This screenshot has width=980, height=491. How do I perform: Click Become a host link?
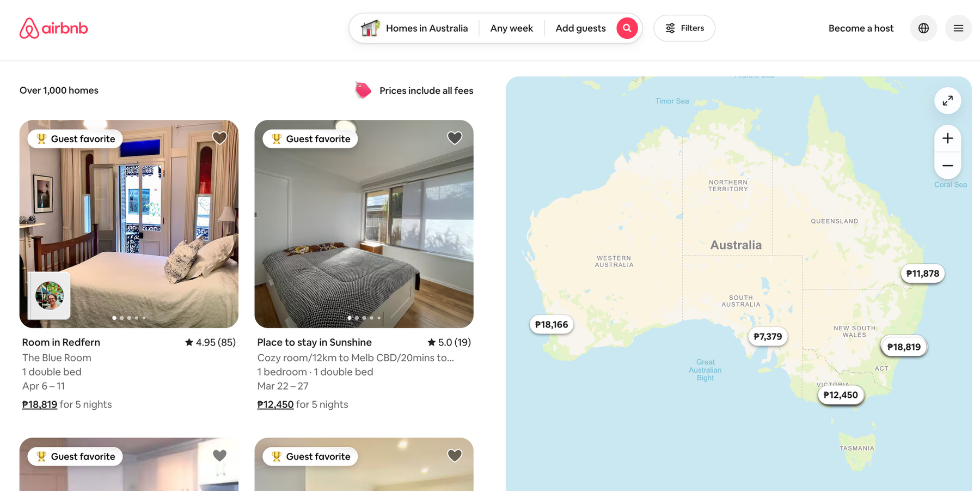coord(861,28)
